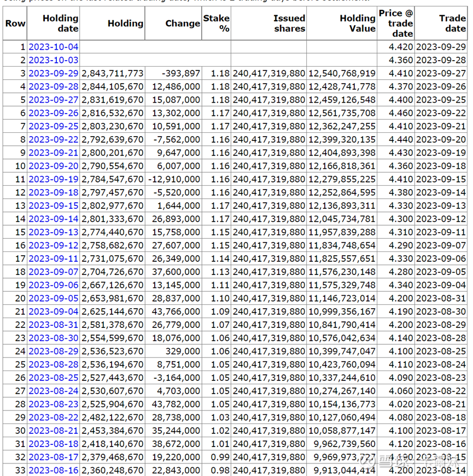The height and width of the screenshot is (476, 473).
Task: Open the 2023-09-11 holding date link
Action: [x=54, y=258]
